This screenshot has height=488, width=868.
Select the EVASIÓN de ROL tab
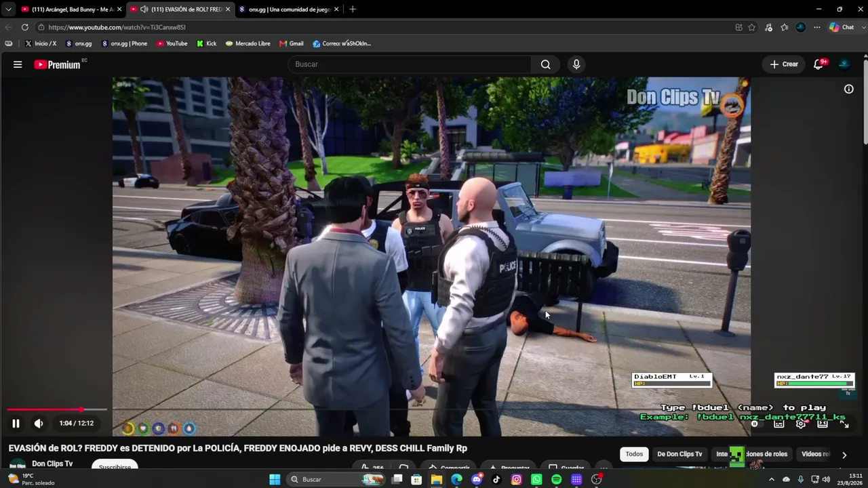[x=180, y=9]
